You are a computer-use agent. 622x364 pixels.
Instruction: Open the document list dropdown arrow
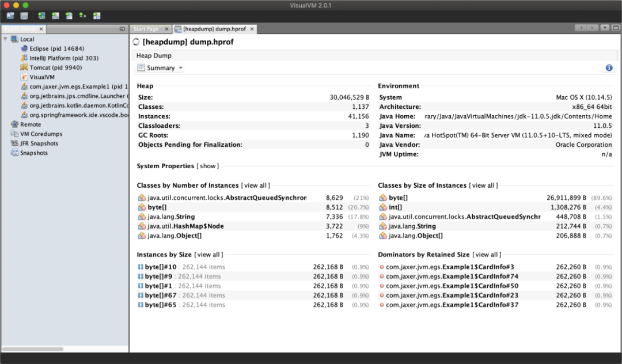pyautogui.click(x=605, y=28)
